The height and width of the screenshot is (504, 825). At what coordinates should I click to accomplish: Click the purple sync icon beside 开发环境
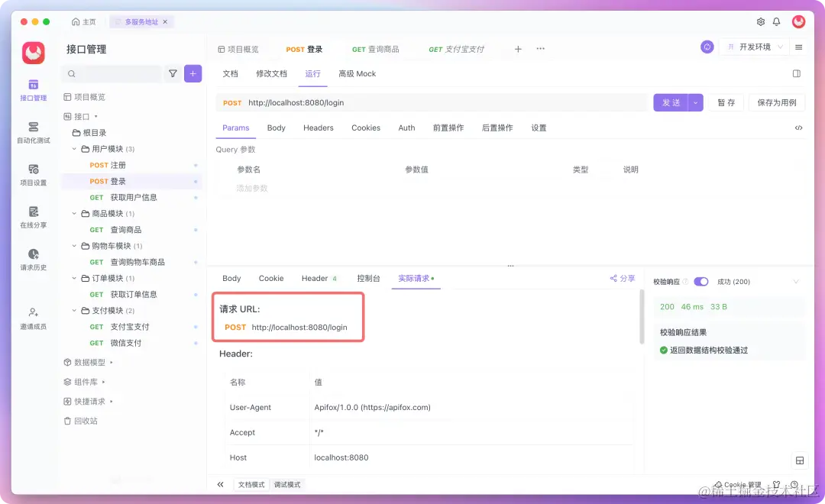point(707,47)
